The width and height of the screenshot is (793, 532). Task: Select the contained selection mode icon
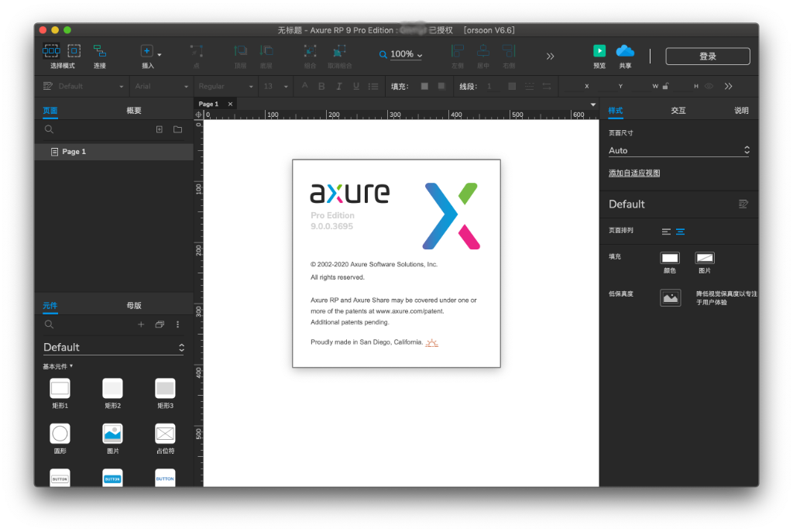74,50
